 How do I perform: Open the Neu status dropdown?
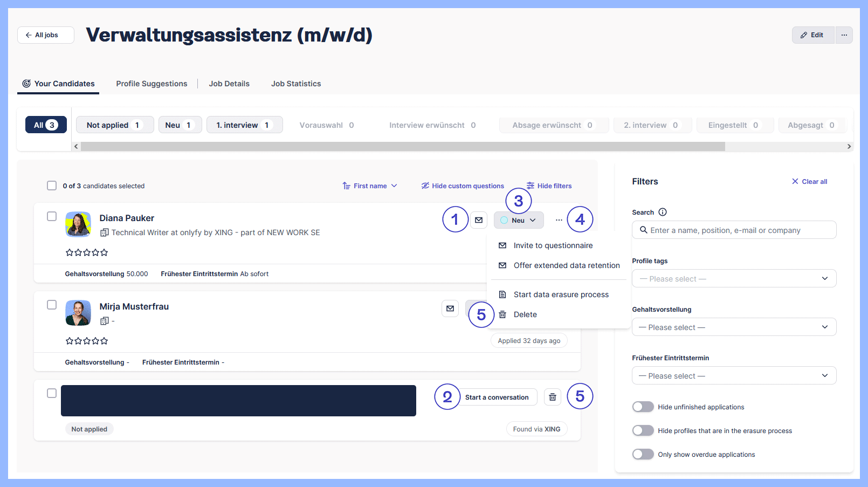pos(518,220)
